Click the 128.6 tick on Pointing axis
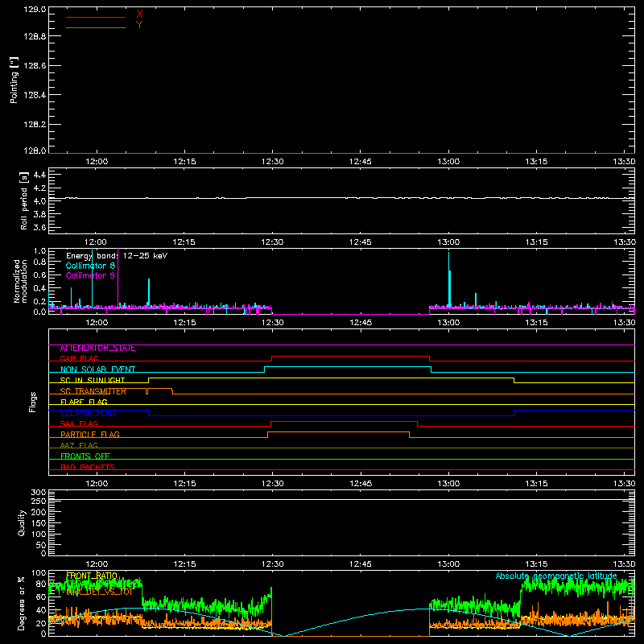This screenshot has width=644, height=644. pos(35,66)
